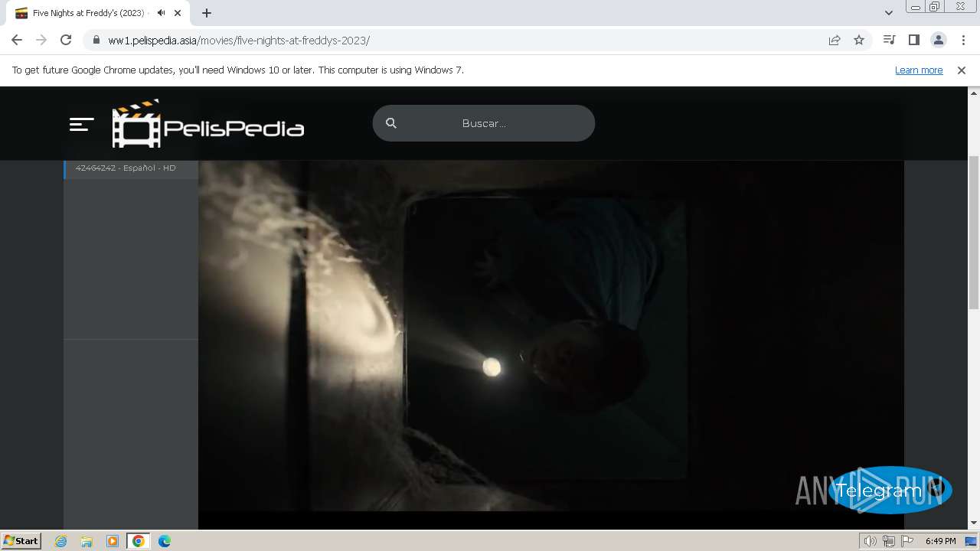Go forward to next page

coord(41,41)
